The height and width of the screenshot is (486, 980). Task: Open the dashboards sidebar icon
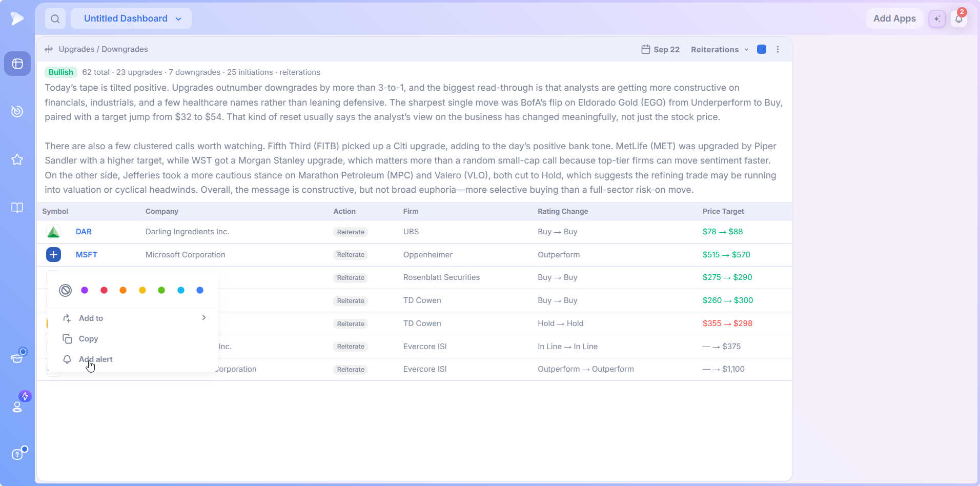pos(17,64)
